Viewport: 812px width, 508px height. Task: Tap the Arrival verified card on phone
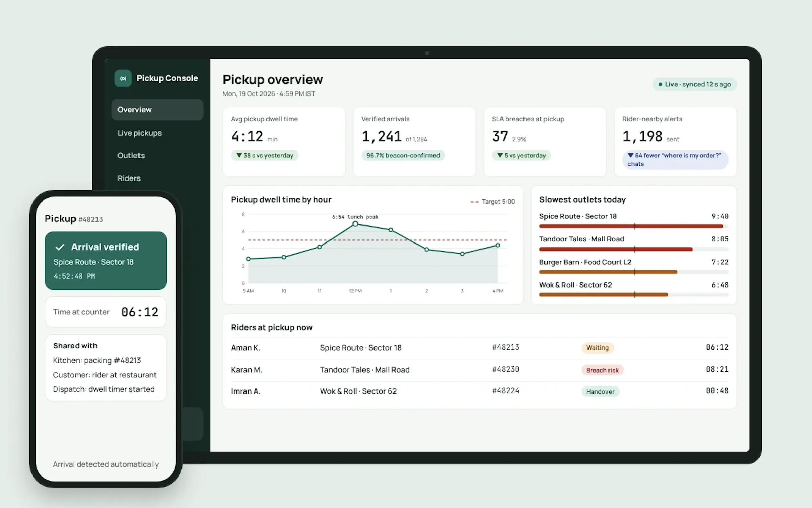coord(106,261)
